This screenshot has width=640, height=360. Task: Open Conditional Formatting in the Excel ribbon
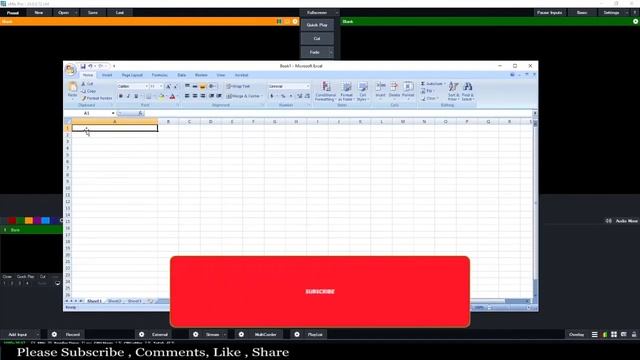click(x=325, y=91)
